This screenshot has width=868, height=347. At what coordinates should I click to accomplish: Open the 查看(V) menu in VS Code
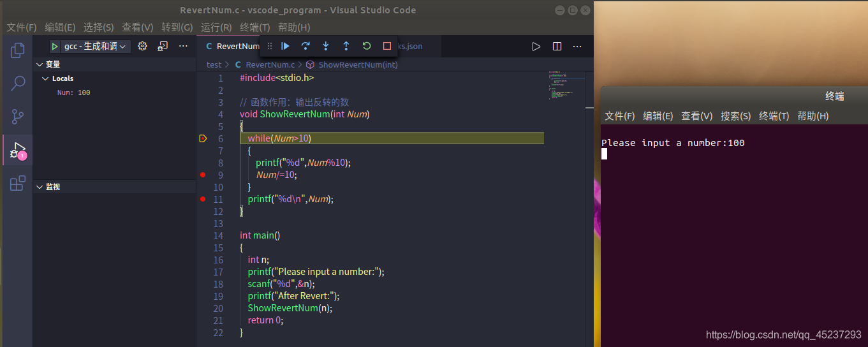click(x=138, y=27)
